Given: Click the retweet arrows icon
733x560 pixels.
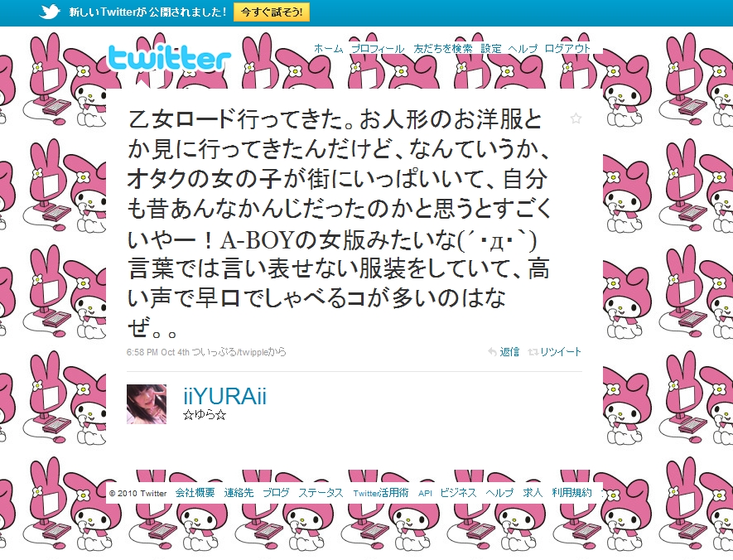Looking at the screenshot, I should (533, 352).
